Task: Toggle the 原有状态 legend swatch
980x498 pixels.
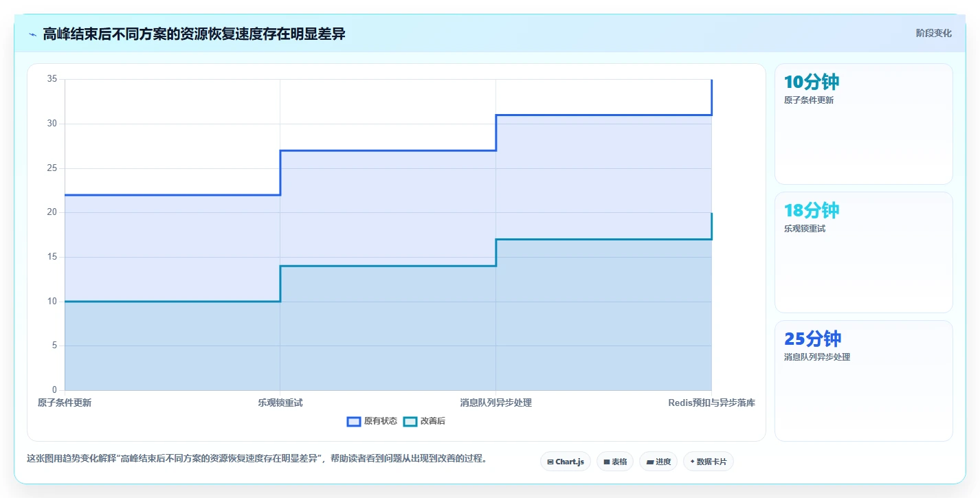Action: click(x=354, y=421)
